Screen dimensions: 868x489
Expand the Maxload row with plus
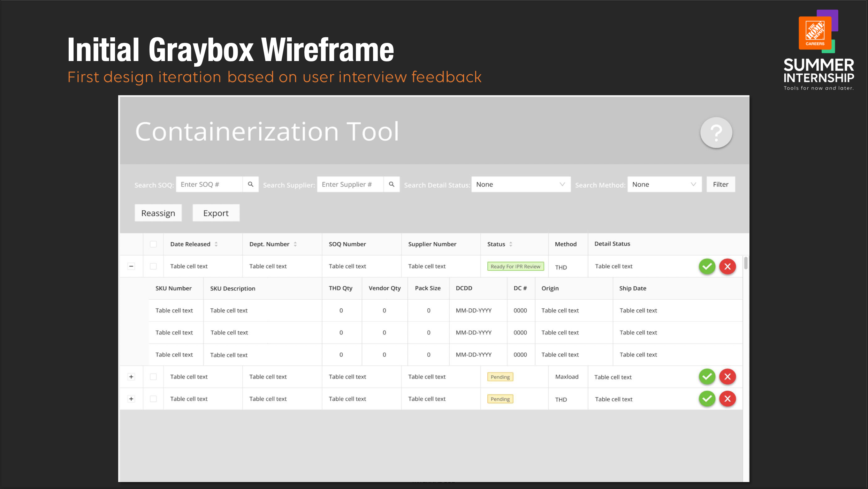click(x=131, y=377)
